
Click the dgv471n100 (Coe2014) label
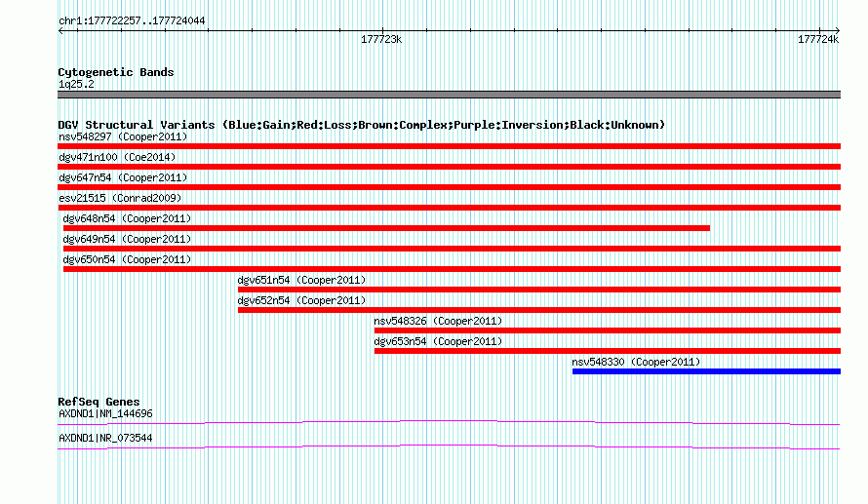[x=117, y=157]
